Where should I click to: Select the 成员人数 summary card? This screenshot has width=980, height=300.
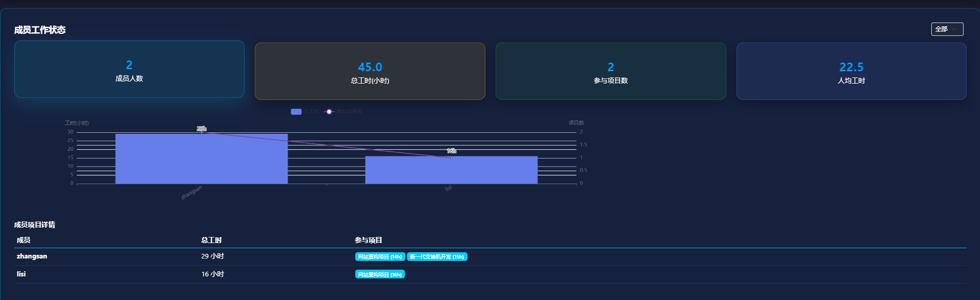point(129,69)
